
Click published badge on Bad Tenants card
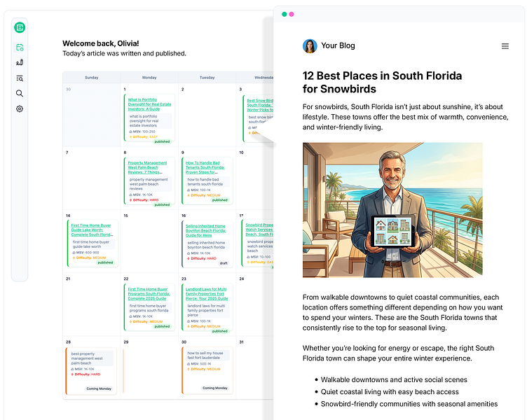tap(220, 200)
